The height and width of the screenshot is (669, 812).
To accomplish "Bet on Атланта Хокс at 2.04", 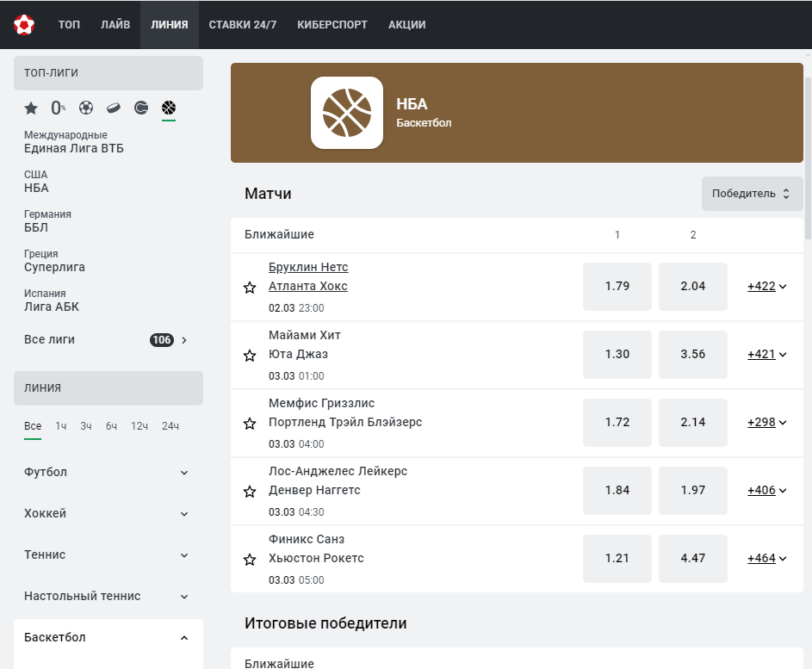I will point(693,287).
